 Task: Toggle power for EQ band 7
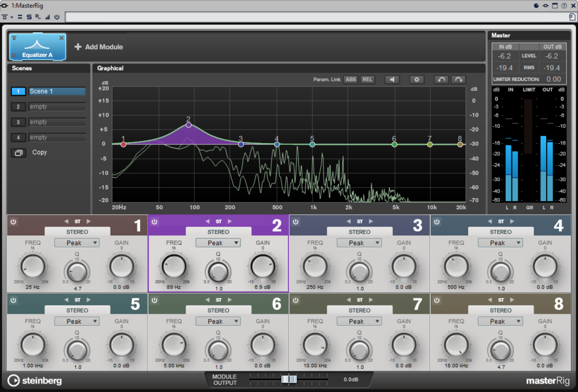296,301
